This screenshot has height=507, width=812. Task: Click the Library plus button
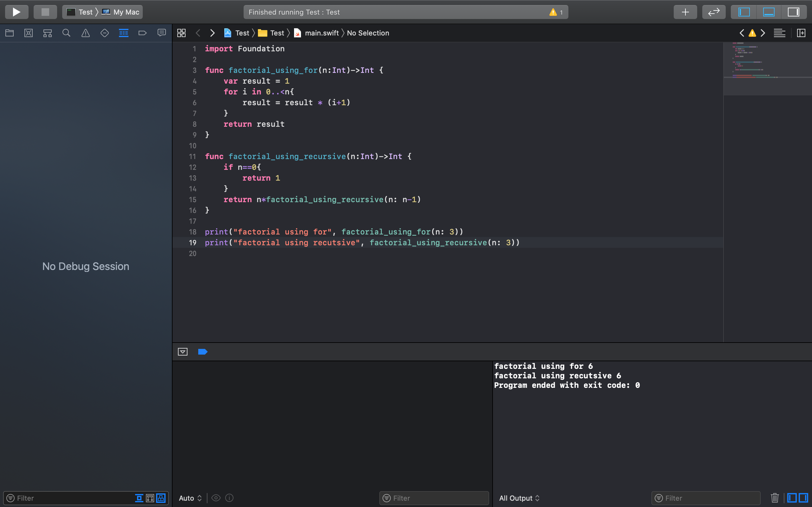click(x=685, y=12)
